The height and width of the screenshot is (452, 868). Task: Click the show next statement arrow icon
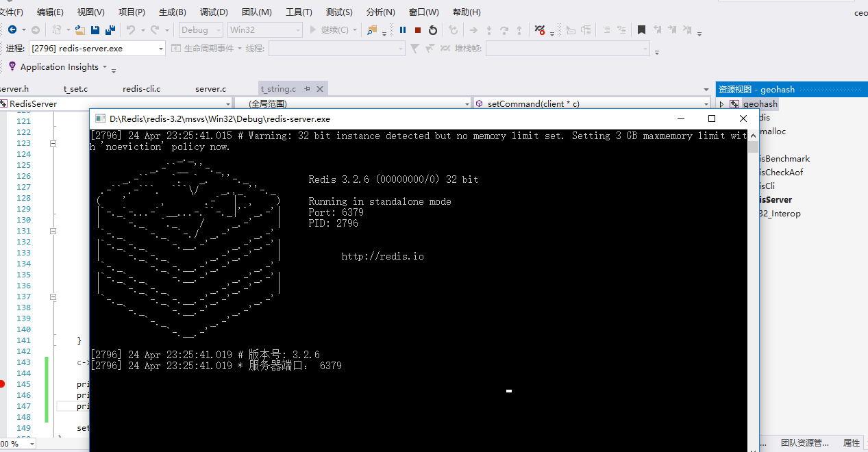tap(473, 29)
